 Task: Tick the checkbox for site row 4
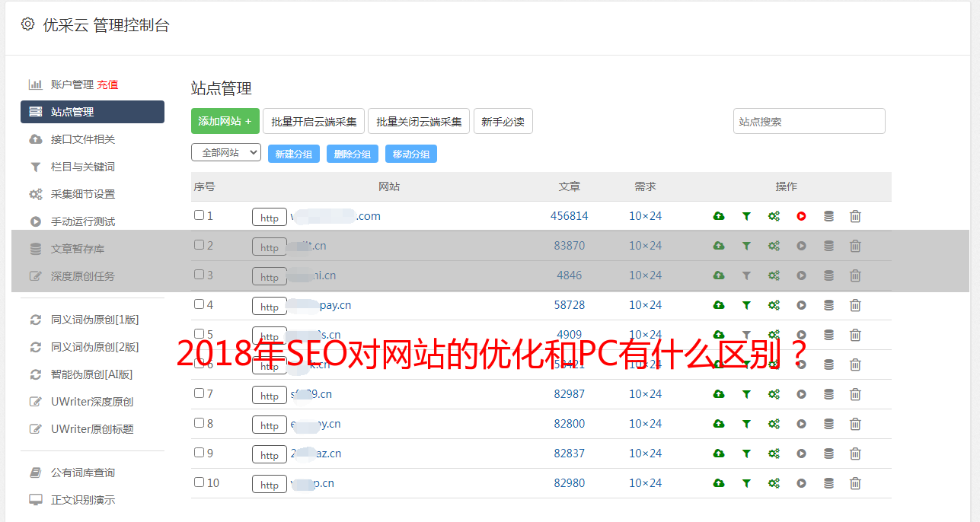(x=199, y=304)
